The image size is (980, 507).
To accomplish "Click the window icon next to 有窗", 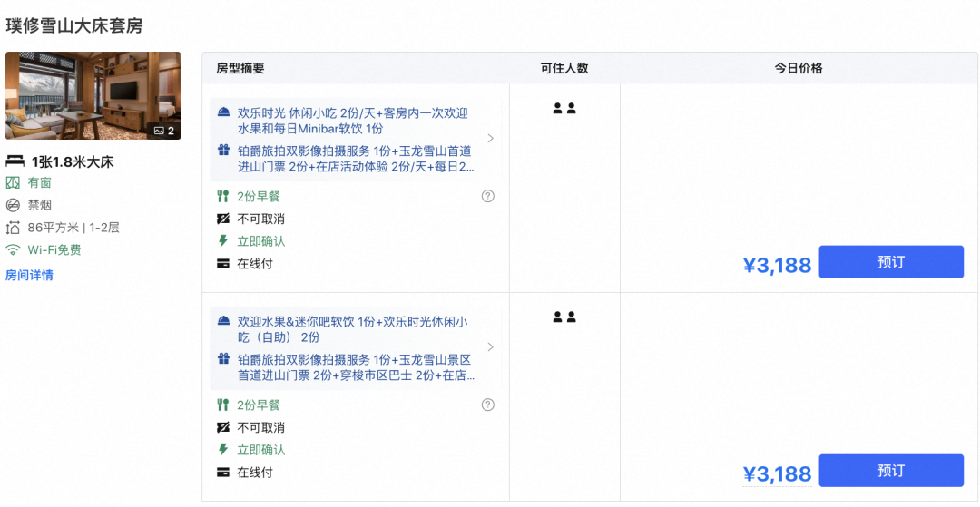I will 13,183.
